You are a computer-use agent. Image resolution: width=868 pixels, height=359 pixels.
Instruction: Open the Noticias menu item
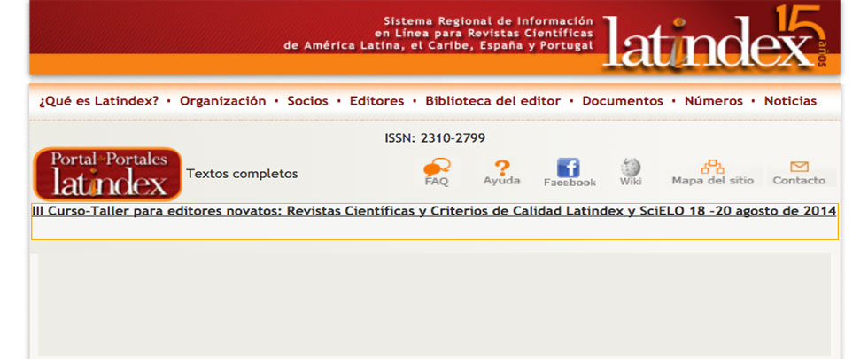[x=790, y=101]
